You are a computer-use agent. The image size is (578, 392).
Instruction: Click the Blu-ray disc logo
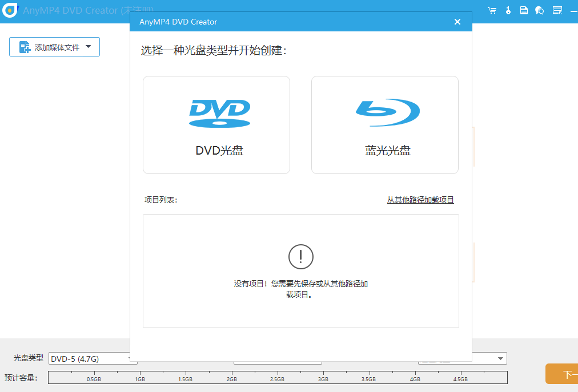pos(388,112)
